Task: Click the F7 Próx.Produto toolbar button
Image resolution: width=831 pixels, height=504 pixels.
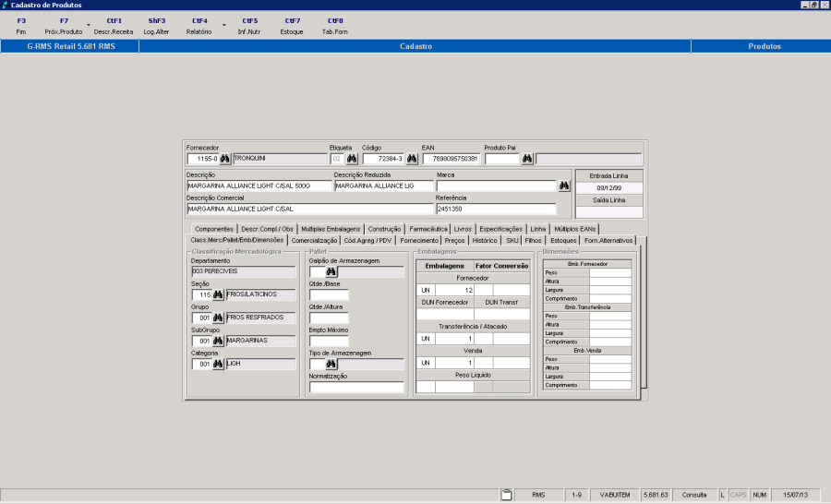Action: [64, 26]
